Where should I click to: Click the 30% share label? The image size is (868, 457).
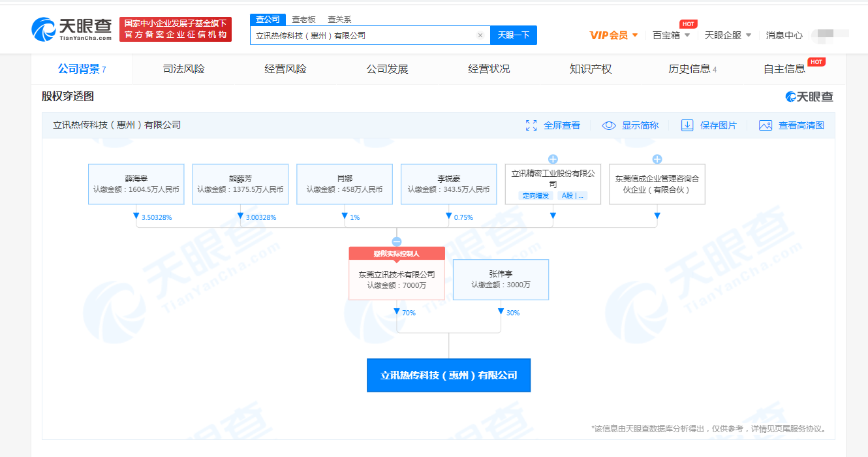(513, 313)
